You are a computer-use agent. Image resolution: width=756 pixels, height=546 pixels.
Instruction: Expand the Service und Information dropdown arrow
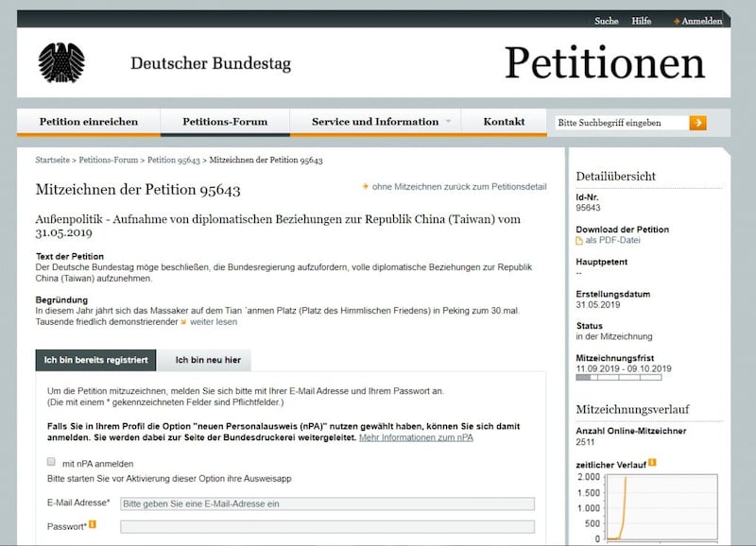coord(448,122)
